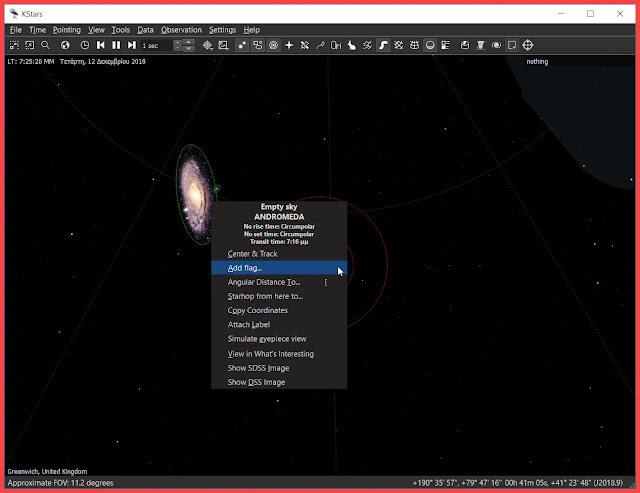Screen dimensions: 640x493
Task: Open the INDI control panel icon
Action: [481, 45]
